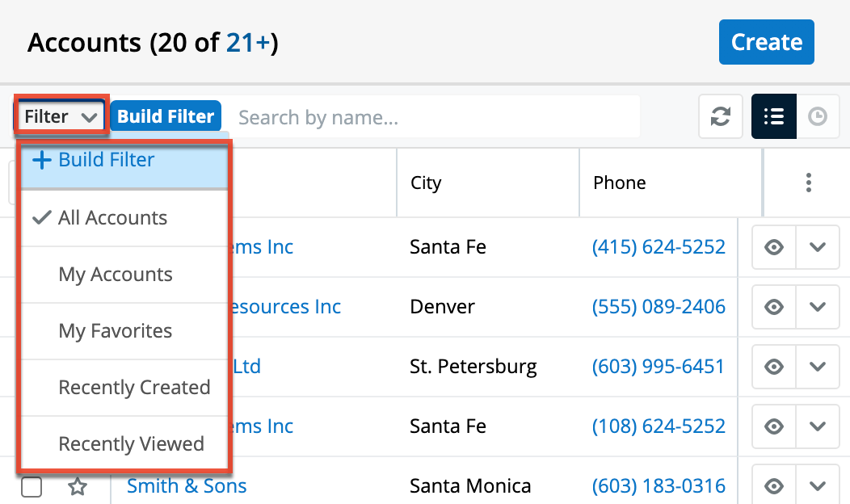Toggle the favorite star for Smith & Sons

[x=78, y=486]
